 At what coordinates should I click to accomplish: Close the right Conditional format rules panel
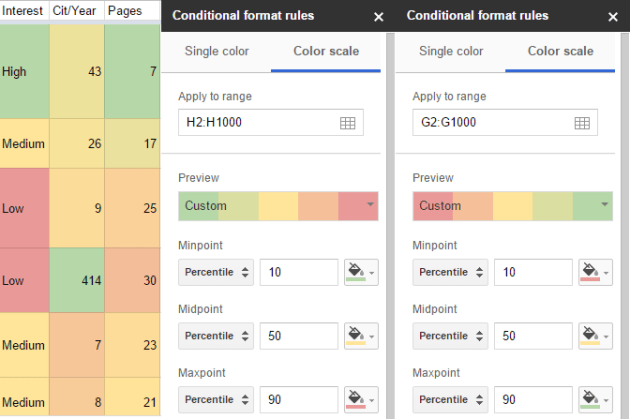[x=612, y=17]
